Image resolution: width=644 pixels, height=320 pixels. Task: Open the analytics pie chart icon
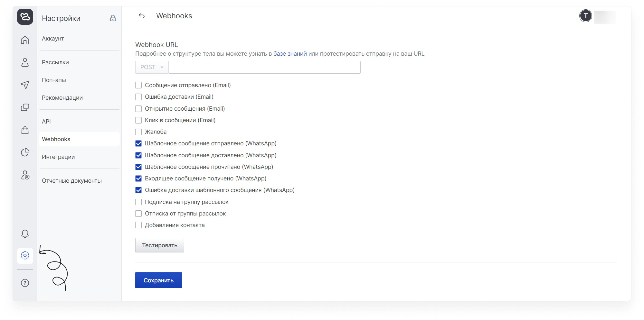(x=25, y=152)
